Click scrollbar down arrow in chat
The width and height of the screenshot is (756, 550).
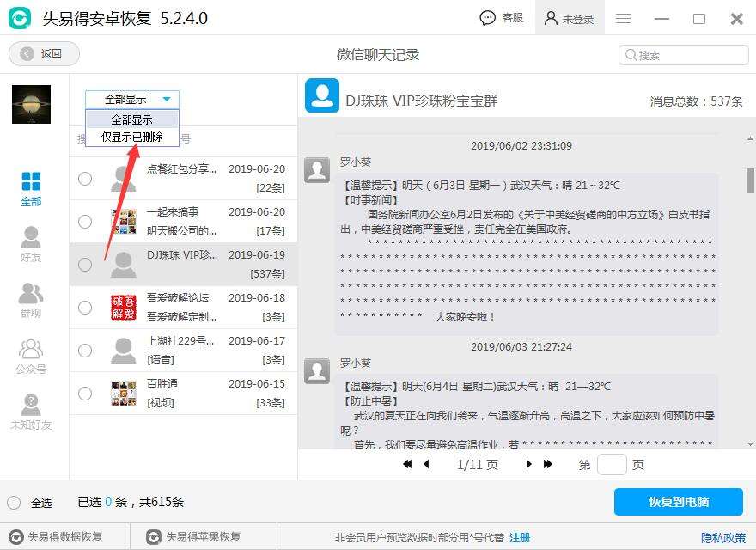click(750, 443)
